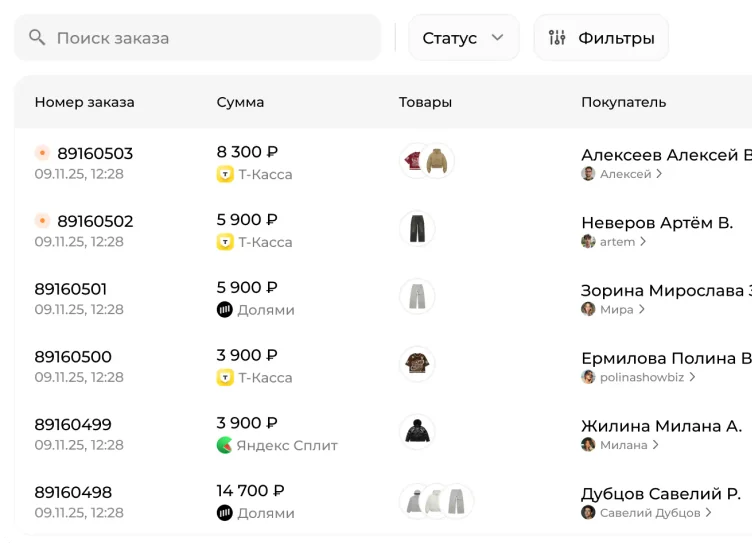The image size is (752, 549).
Task: Click buyer name Зорина Мирослава
Action: click(x=666, y=291)
